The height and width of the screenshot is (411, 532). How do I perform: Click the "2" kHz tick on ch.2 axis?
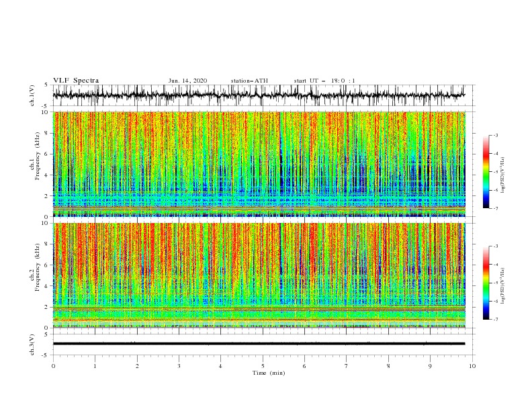pyautogui.click(x=46, y=307)
